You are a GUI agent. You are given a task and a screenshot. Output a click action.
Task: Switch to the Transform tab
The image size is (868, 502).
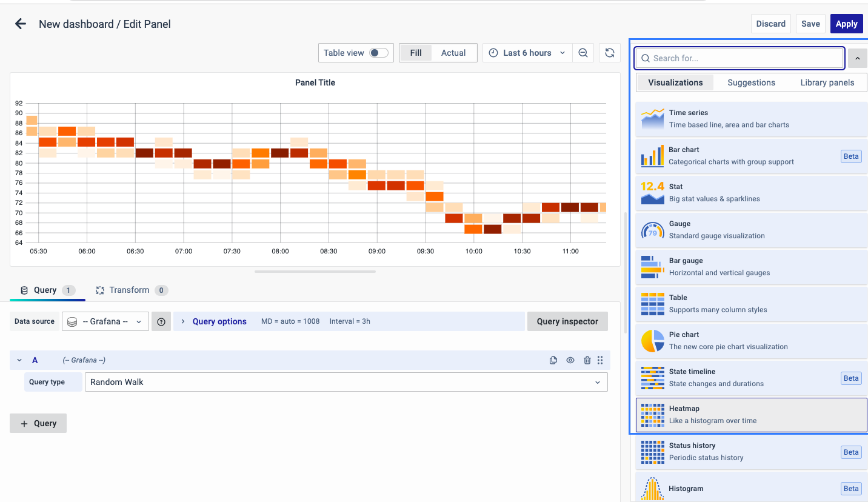(129, 290)
